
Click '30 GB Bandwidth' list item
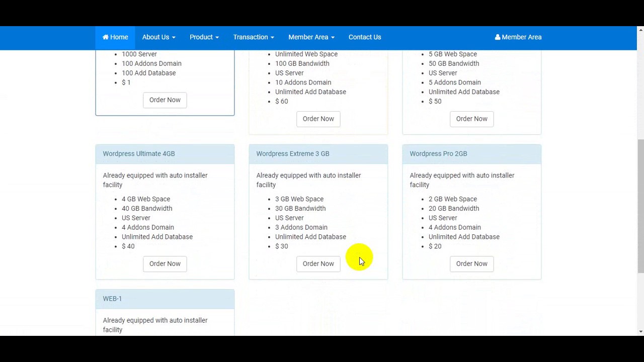(x=300, y=209)
